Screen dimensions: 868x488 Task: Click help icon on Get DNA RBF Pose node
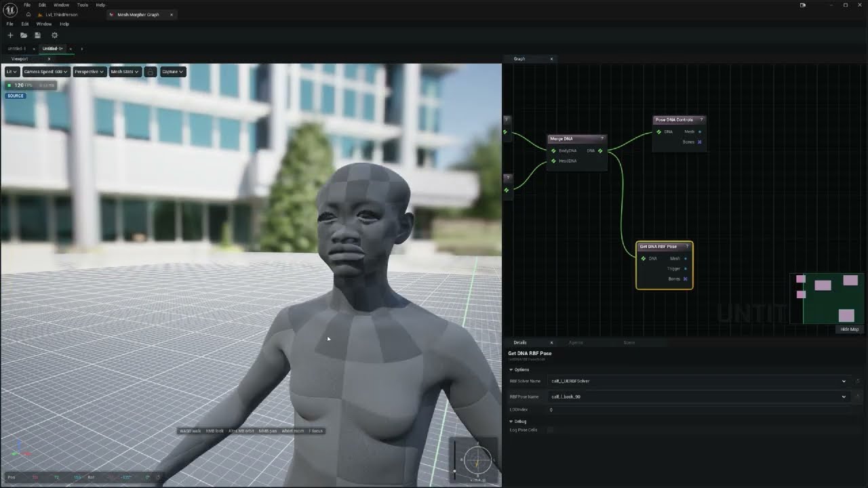[687, 247]
